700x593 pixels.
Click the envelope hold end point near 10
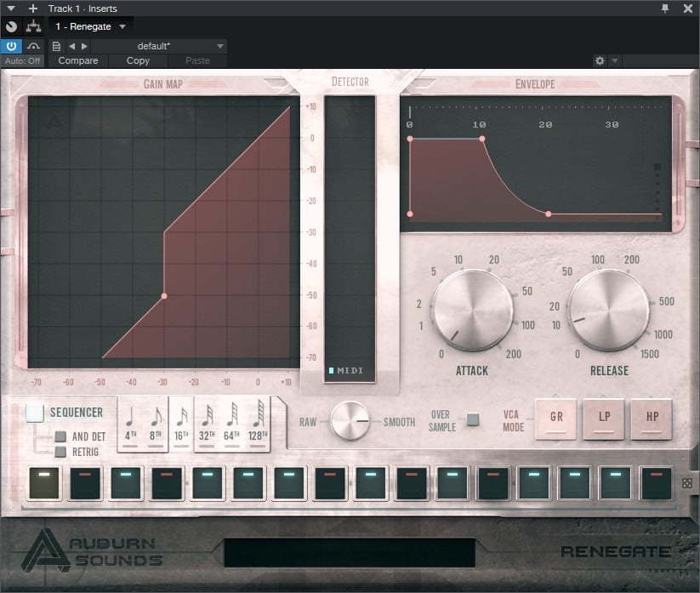[x=482, y=139]
